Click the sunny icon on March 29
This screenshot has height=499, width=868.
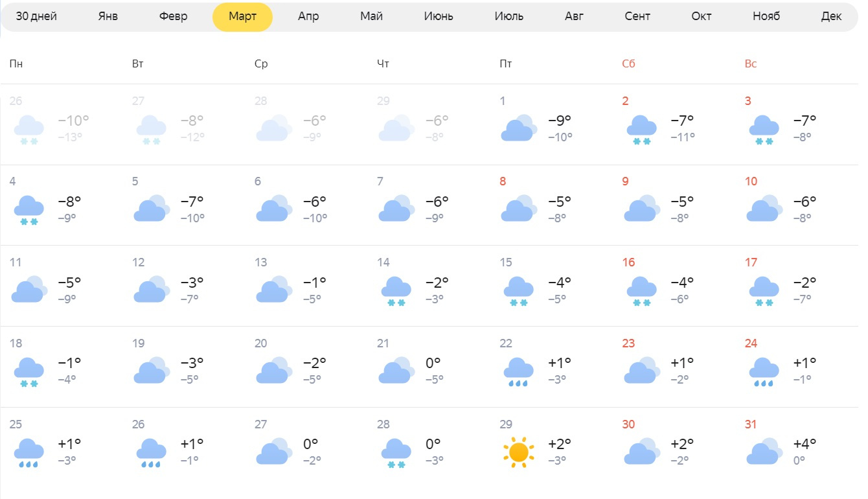point(518,452)
